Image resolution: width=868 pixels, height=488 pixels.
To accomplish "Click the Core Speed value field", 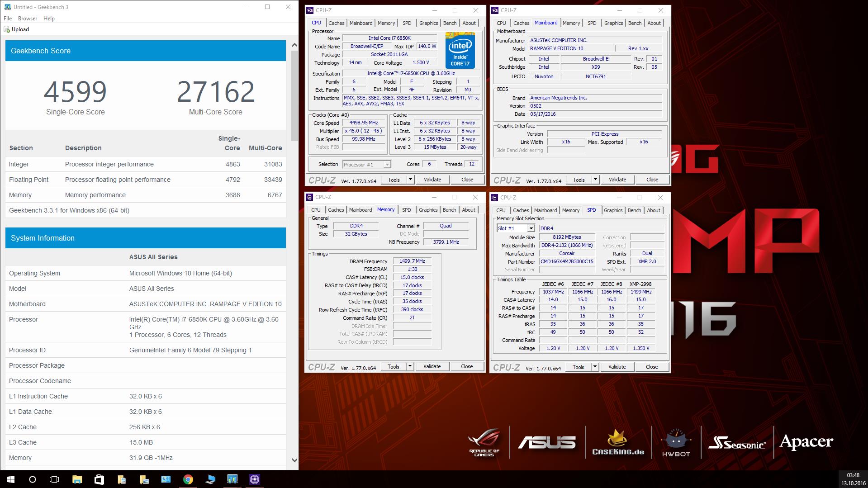I will [x=364, y=123].
